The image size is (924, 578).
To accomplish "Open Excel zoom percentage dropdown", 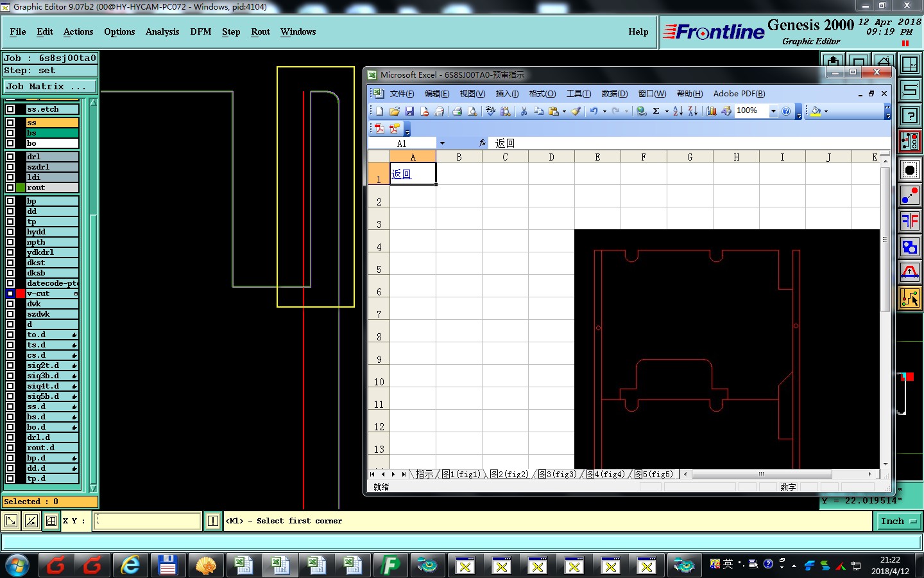I will click(x=773, y=111).
